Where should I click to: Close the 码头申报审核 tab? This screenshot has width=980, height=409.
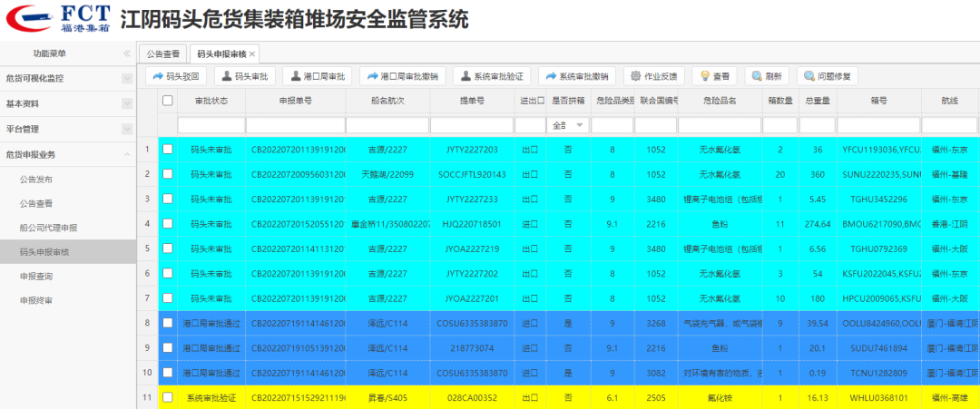(252, 54)
